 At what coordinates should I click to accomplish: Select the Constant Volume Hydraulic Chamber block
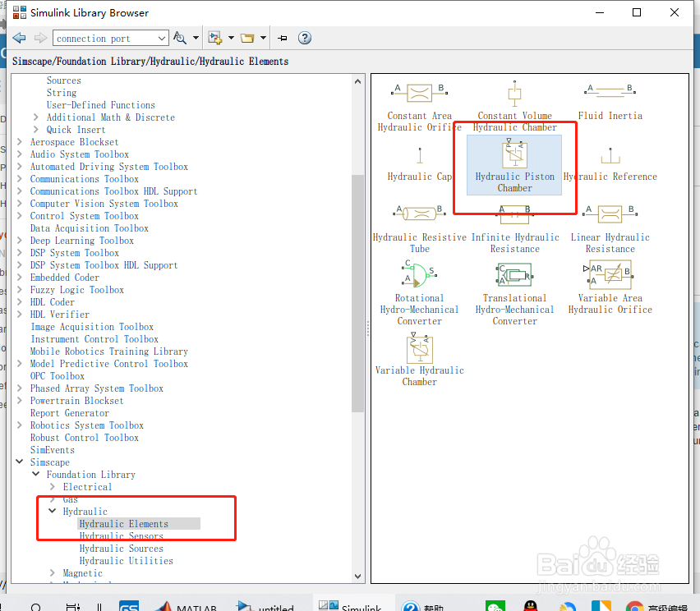515,107
